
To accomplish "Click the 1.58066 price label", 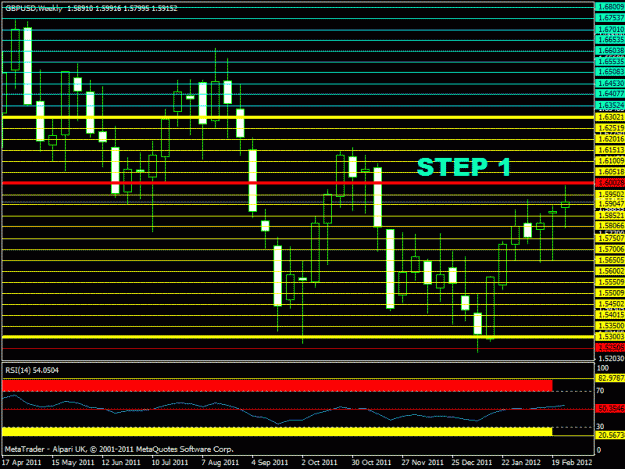I will click(x=610, y=226).
